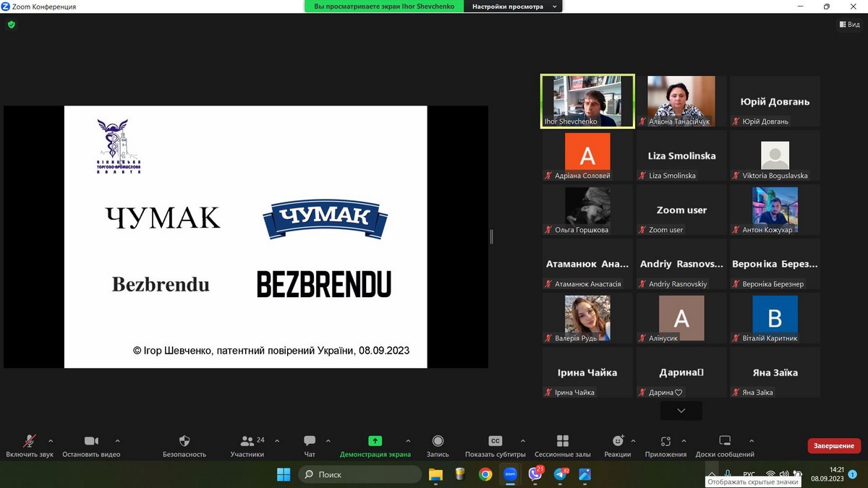Open the Chat (Чат) panel
This screenshot has width=868, height=488.
coord(310,441)
